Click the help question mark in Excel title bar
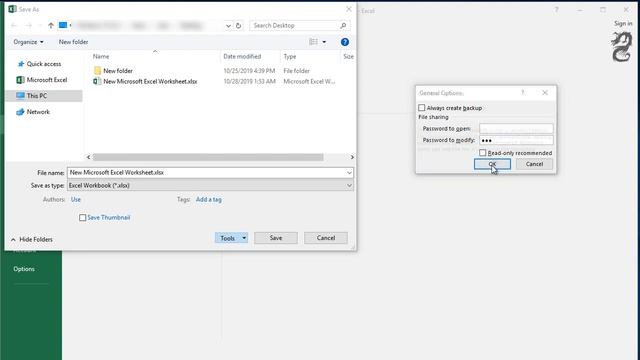 [x=556, y=10]
